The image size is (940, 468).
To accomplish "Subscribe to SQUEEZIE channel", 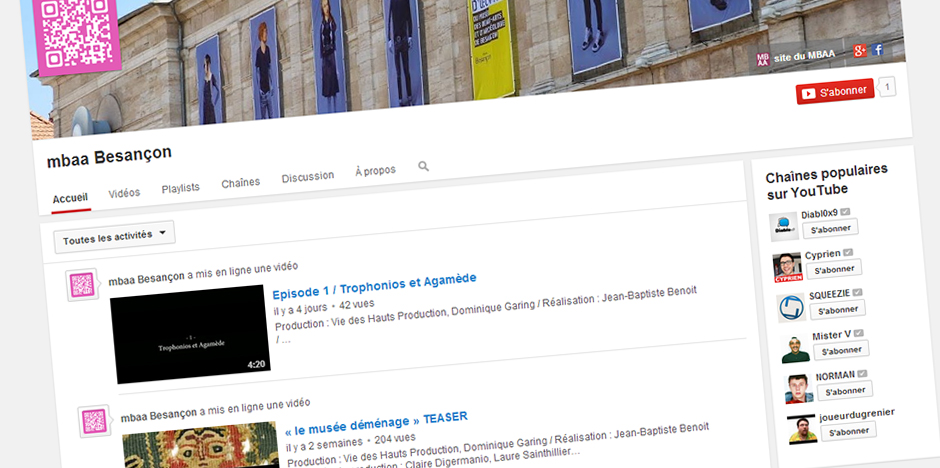I will click(x=837, y=310).
